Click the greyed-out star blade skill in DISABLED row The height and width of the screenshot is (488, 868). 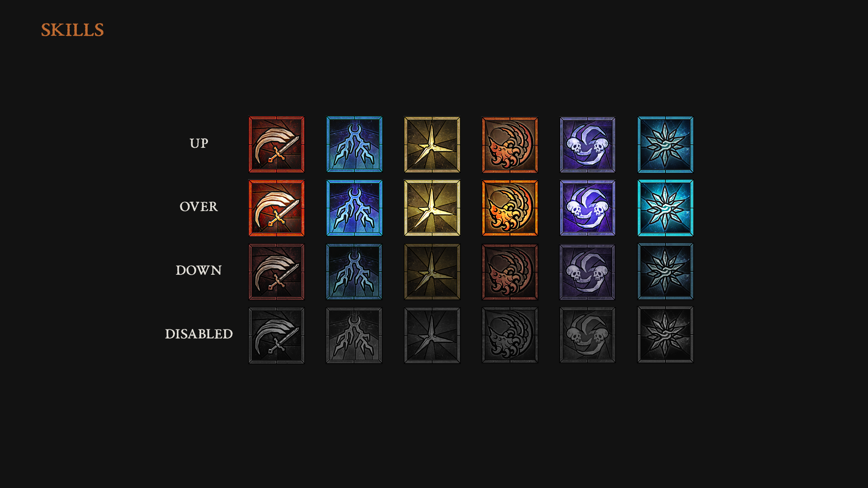pos(432,335)
